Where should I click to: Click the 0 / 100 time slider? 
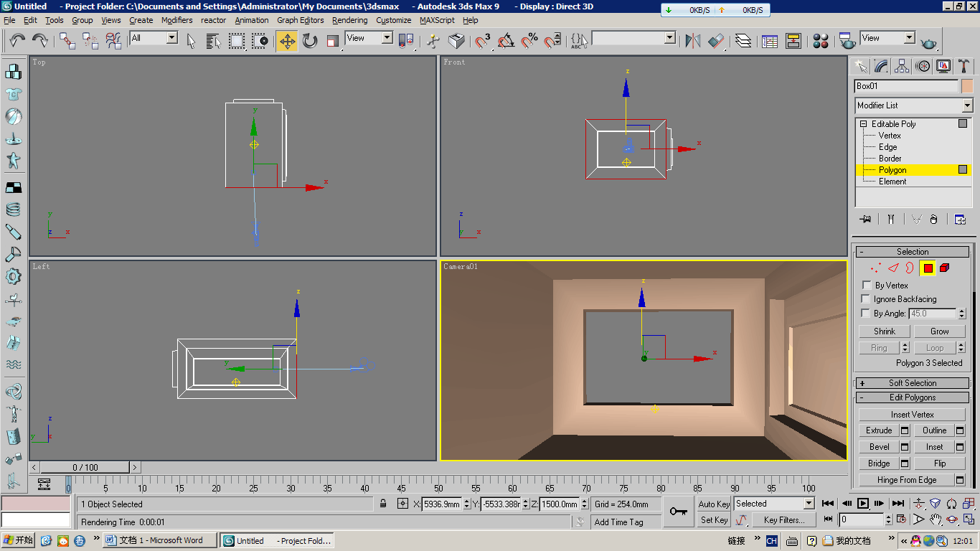coord(85,468)
